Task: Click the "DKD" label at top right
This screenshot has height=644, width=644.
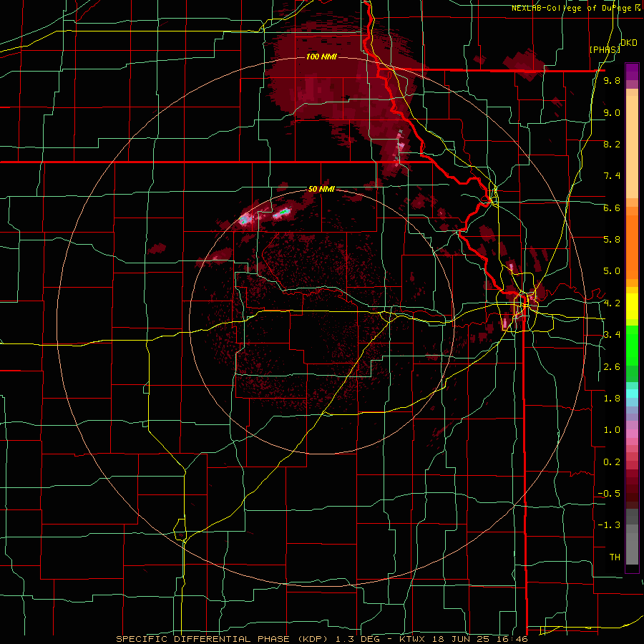Action: 629,42
